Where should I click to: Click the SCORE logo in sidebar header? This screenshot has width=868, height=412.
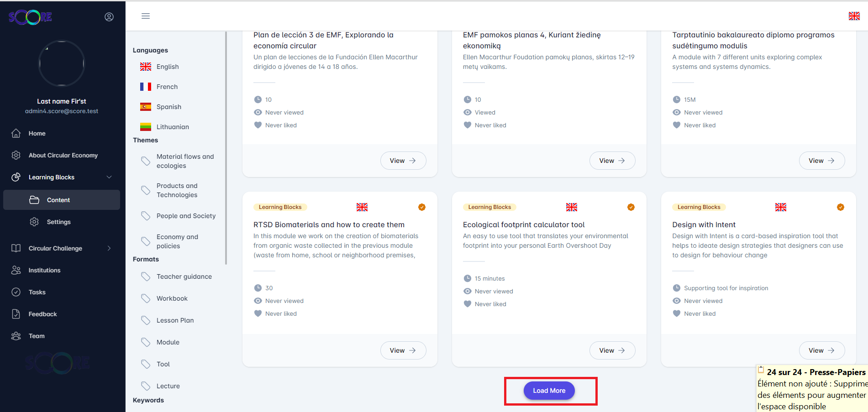pyautogui.click(x=30, y=17)
